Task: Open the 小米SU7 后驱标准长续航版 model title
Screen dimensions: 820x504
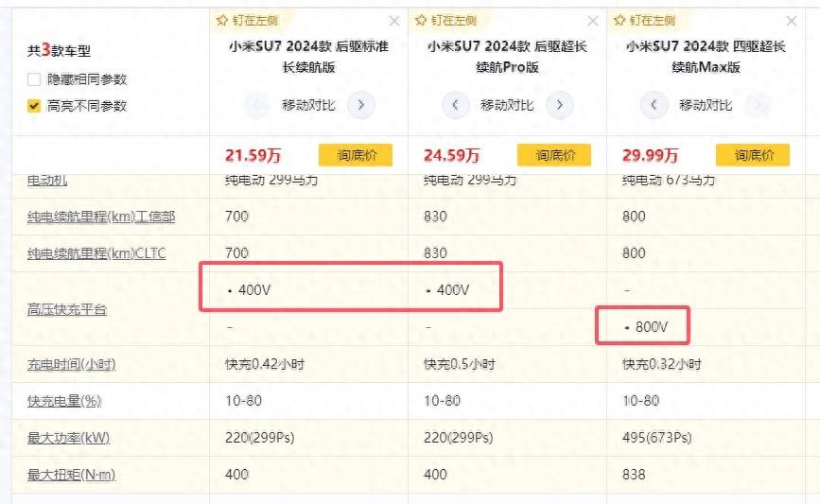Action: pyautogui.click(x=308, y=57)
